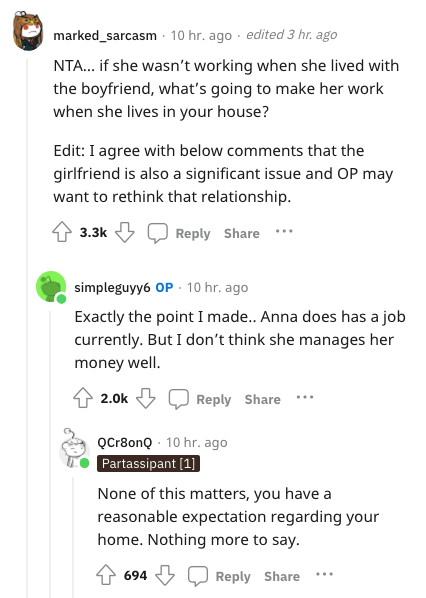Open more options on QCr8onQ's comment
The height and width of the screenshot is (598, 426).
point(324,574)
